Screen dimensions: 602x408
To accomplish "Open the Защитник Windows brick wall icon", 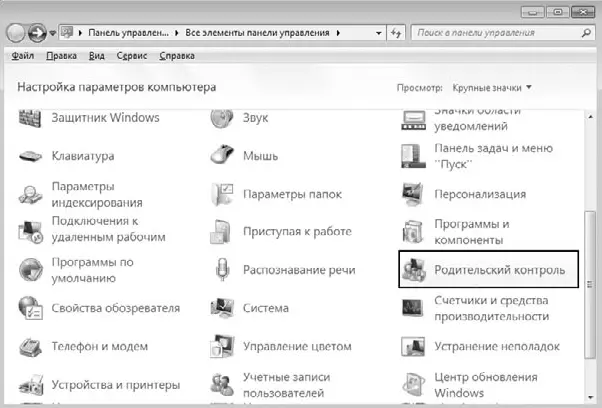I will [x=30, y=118].
